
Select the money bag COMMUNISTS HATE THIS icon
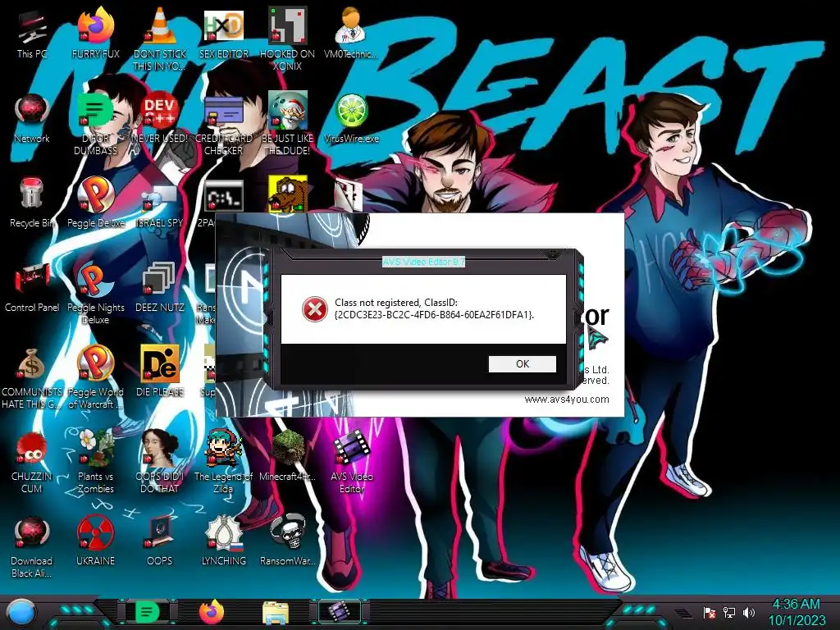[x=32, y=377]
